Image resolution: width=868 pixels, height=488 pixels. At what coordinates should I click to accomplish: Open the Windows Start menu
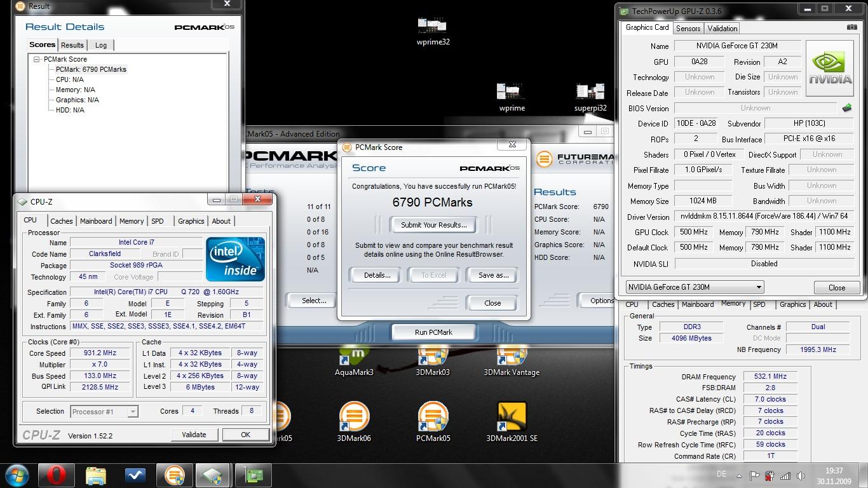point(17,475)
